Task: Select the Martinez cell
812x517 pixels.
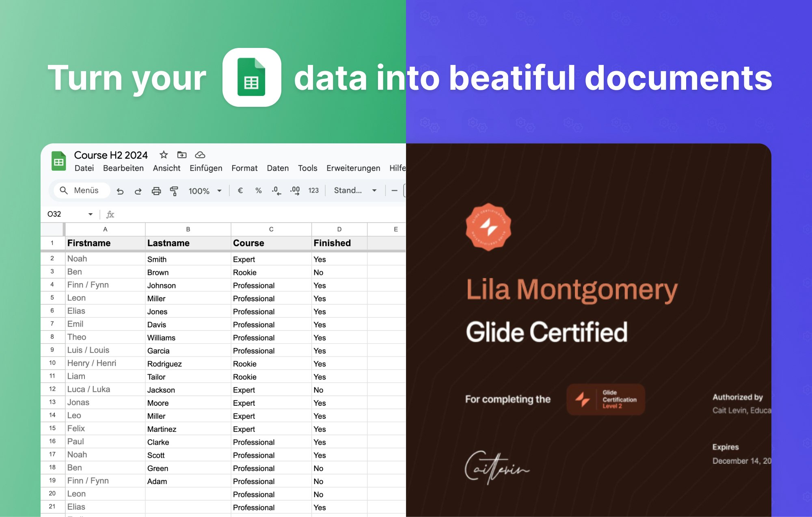Action: [x=188, y=429]
